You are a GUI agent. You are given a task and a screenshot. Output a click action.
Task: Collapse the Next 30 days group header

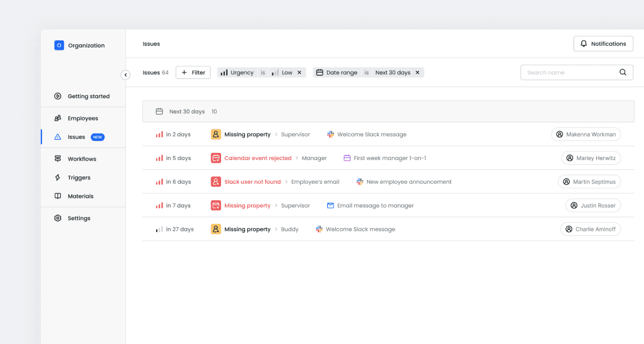click(388, 111)
